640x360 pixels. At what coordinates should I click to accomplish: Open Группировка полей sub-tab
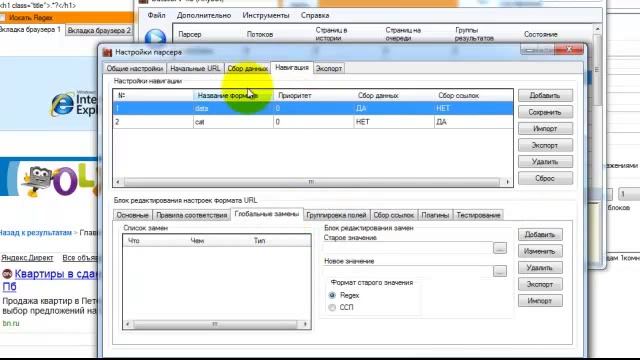point(336,215)
